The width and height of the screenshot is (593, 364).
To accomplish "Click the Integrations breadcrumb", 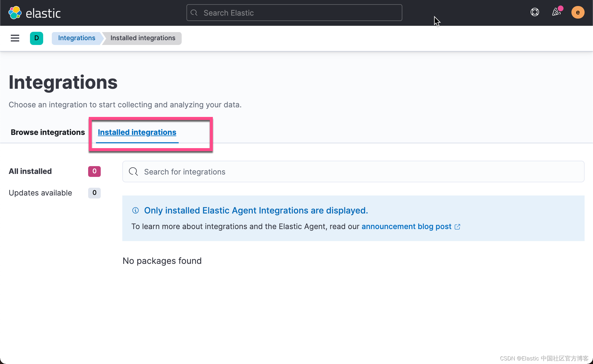I will pyautogui.click(x=76, y=38).
